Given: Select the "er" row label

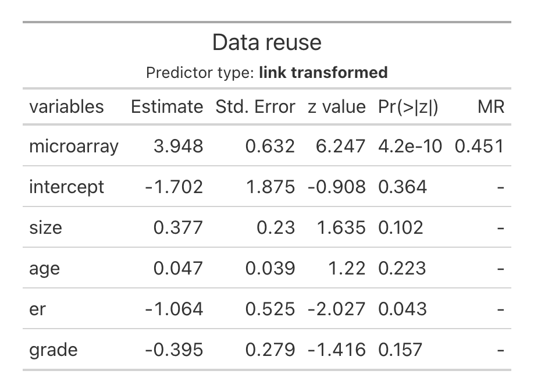Looking at the screenshot, I should [37, 309].
